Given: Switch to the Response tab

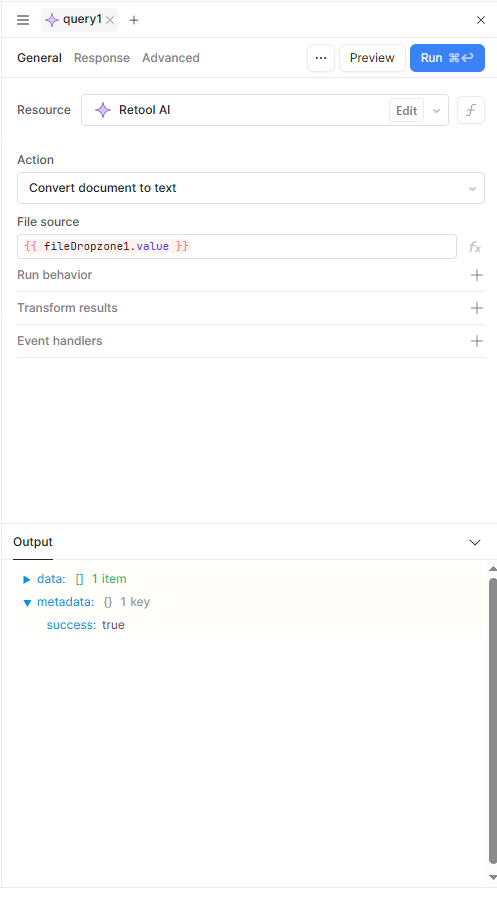Looking at the screenshot, I should [102, 58].
